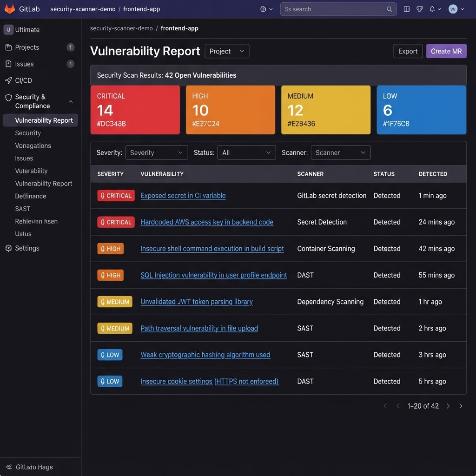This screenshot has height=476, width=476.
Task: Open notifications bell icon
Action: pyautogui.click(x=432, y=9)
